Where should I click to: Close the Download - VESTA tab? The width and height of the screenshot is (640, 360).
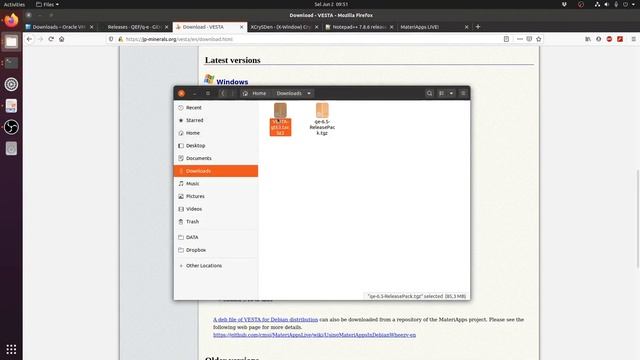coord(241,27)
